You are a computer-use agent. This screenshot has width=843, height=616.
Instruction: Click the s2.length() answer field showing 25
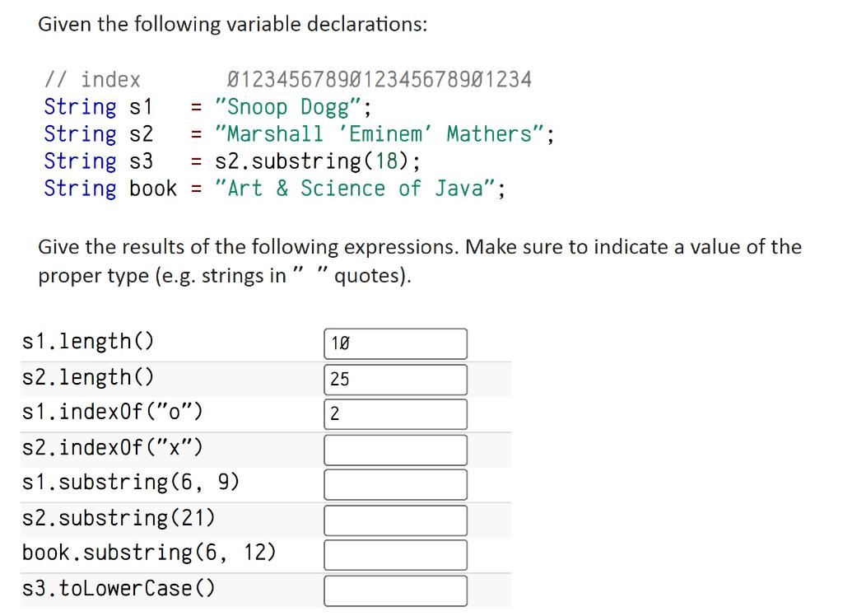pos(395,379)
